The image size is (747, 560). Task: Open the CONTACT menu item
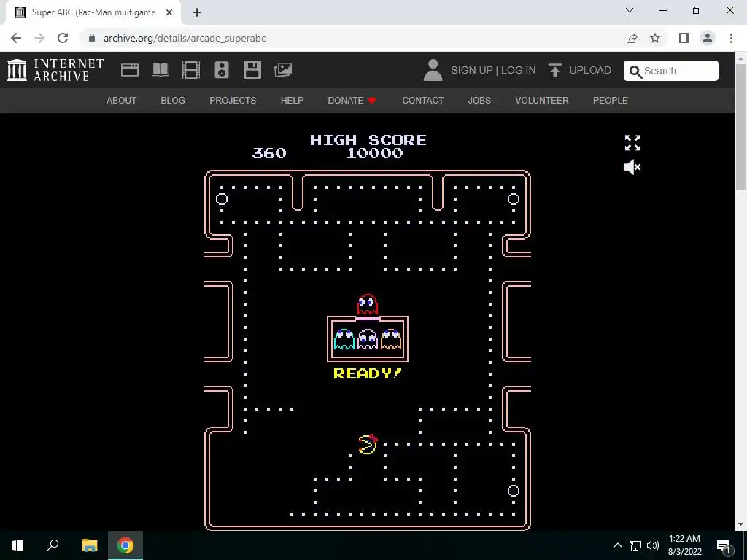(x=422, y=101)
